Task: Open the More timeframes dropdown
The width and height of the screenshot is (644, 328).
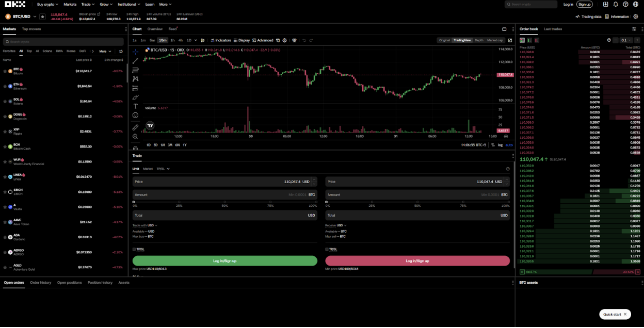Action: pos(195,40)
